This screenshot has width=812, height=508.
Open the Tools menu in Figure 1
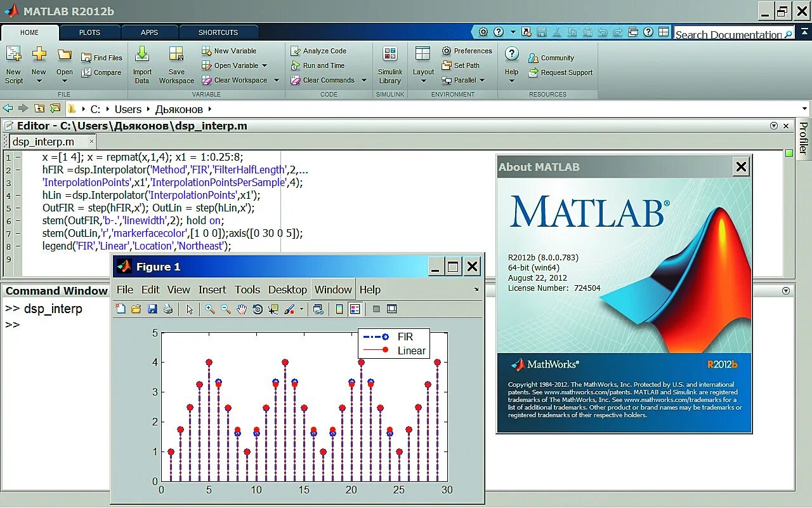247,290
